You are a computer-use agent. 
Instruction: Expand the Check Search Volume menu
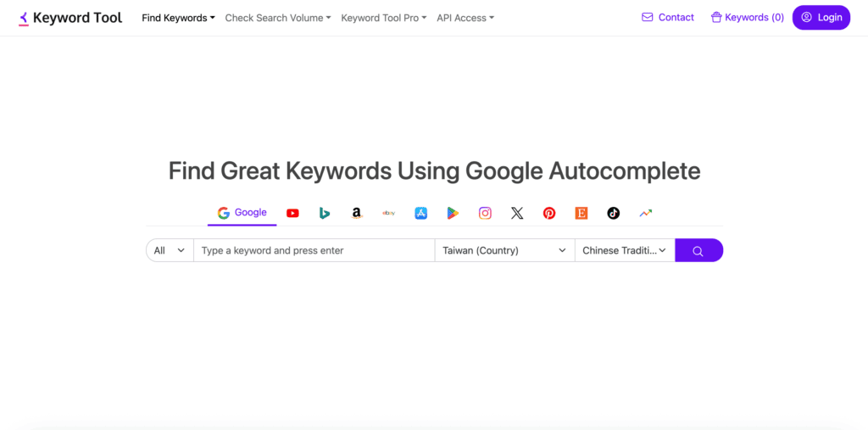278,18
